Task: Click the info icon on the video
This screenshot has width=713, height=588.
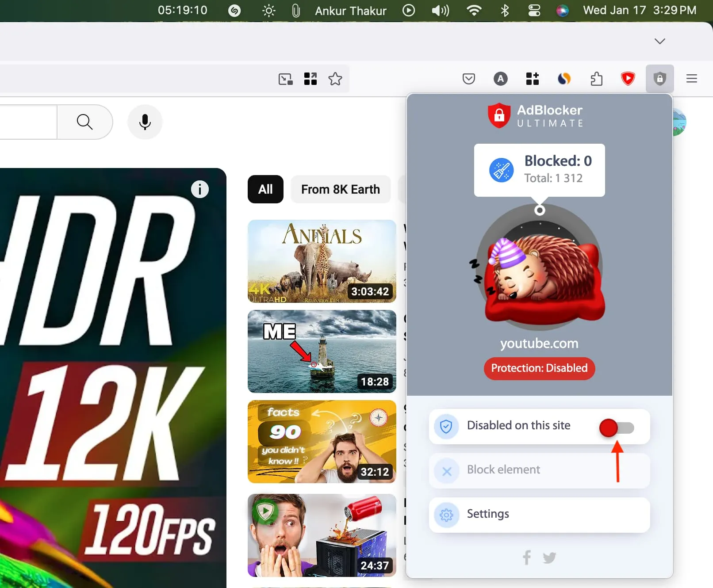Action: pyautogui.click(x=199, y=189)
